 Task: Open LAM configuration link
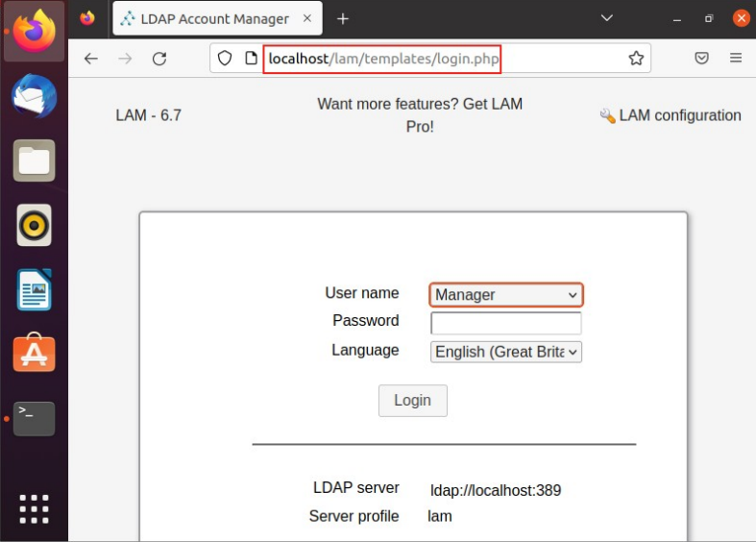coord(680,115)
